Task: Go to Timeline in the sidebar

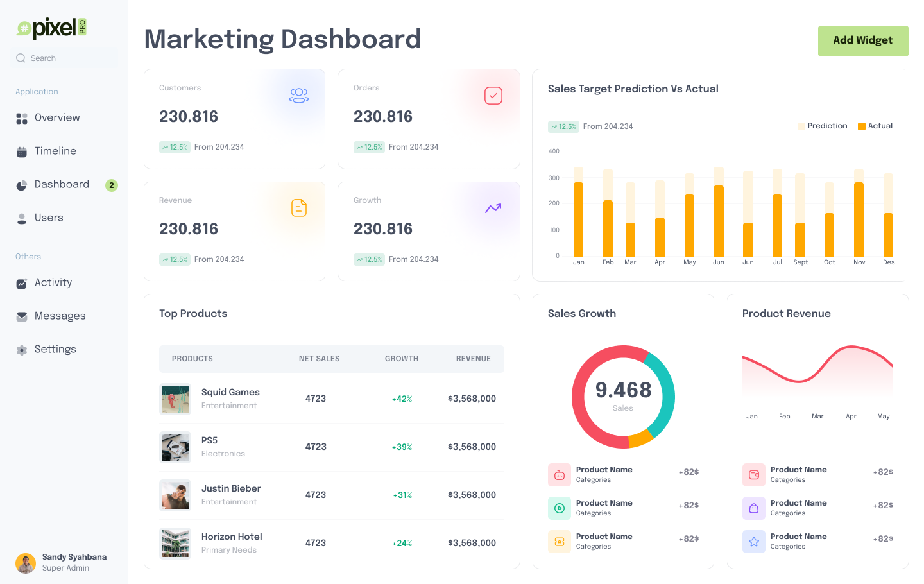Action: (55, 151)
